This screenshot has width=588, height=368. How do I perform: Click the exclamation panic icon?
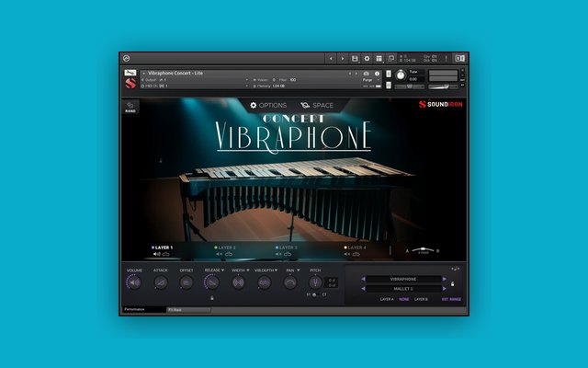tap(446, 58)
